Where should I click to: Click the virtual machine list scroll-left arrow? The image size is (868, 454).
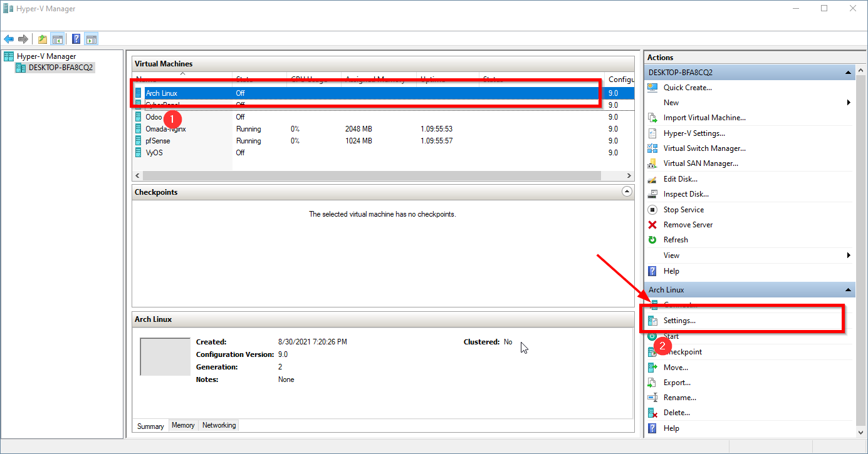click(x=137, y=176)
